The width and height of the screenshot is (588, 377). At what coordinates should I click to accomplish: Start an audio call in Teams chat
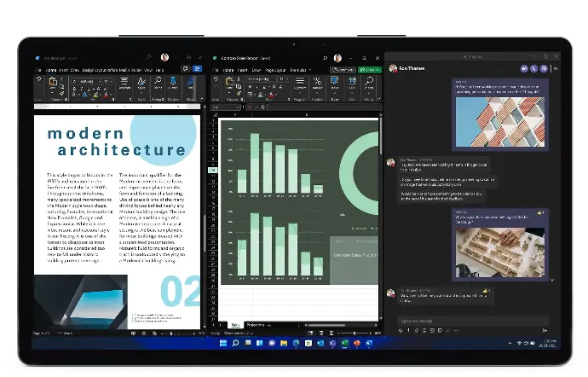point(533,68)
